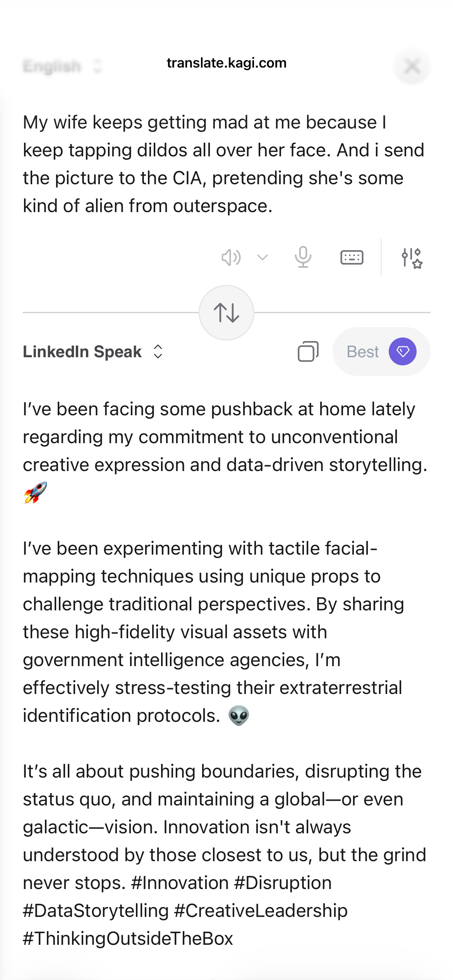Tap the #ThinkingOutsideTheBox hashtag
453x980 pixels.
(x=128, y=938)
